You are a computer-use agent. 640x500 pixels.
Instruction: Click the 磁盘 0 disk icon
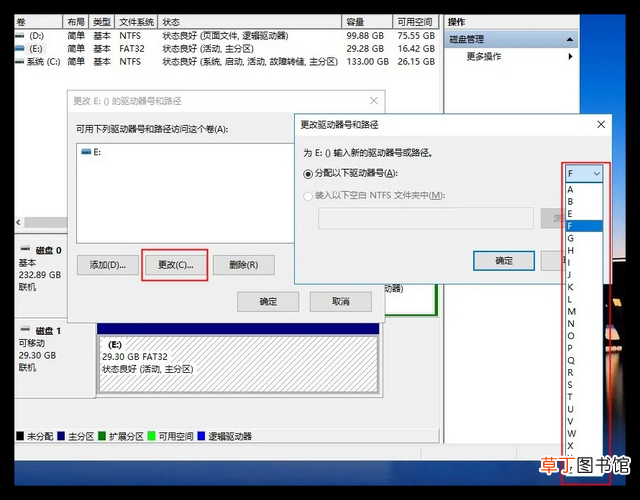[x=25, y=249]
